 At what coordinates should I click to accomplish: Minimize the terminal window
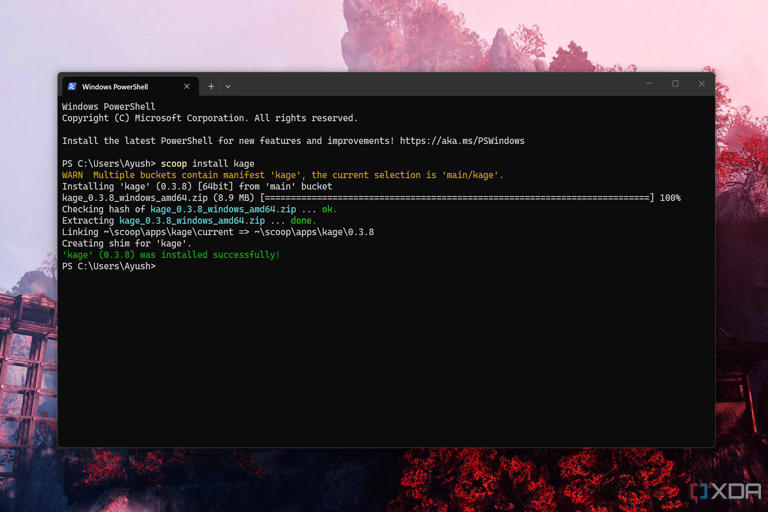tap(649, 84)
